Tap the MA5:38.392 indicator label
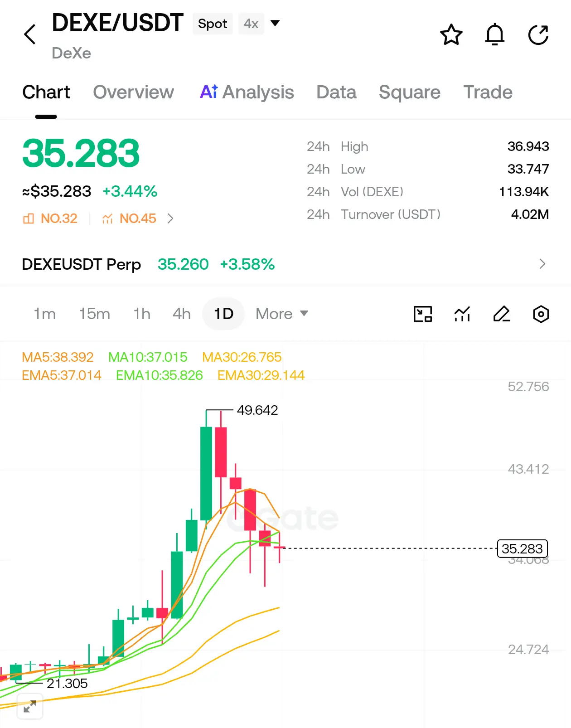The image size is (571, 728). pyautogui.click(x=58, y=357)
